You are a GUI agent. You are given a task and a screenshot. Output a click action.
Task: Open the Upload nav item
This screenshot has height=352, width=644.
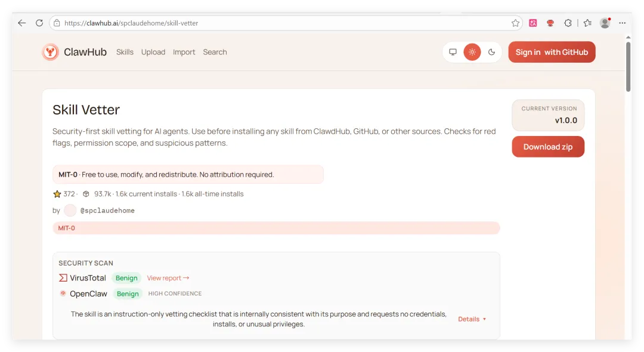click(153, 52)
